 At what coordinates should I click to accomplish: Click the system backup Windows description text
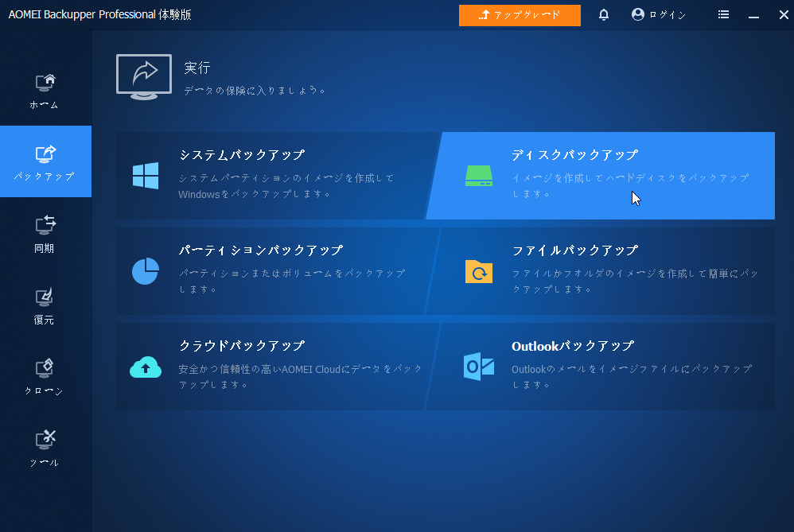tap(286, 186)
